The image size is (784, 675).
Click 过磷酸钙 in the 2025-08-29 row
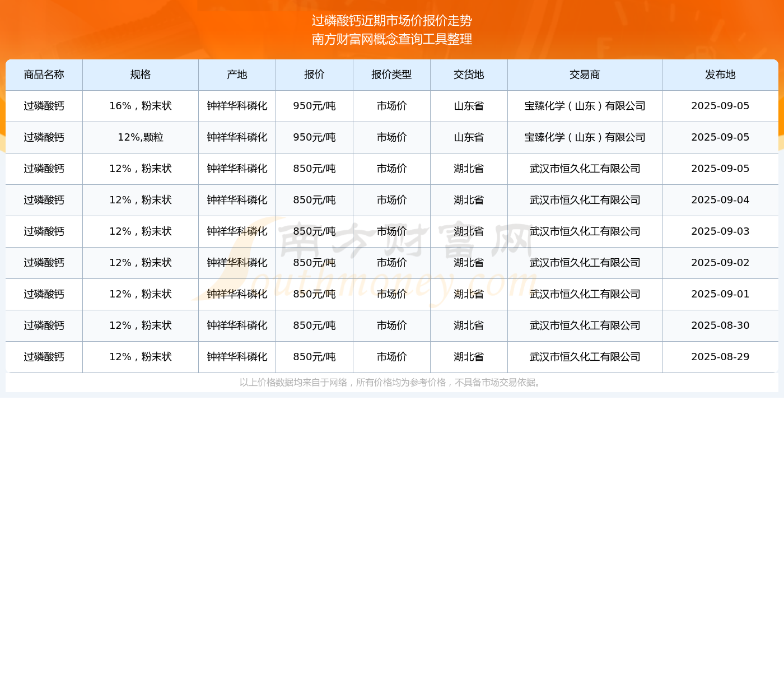click(44, 357)
